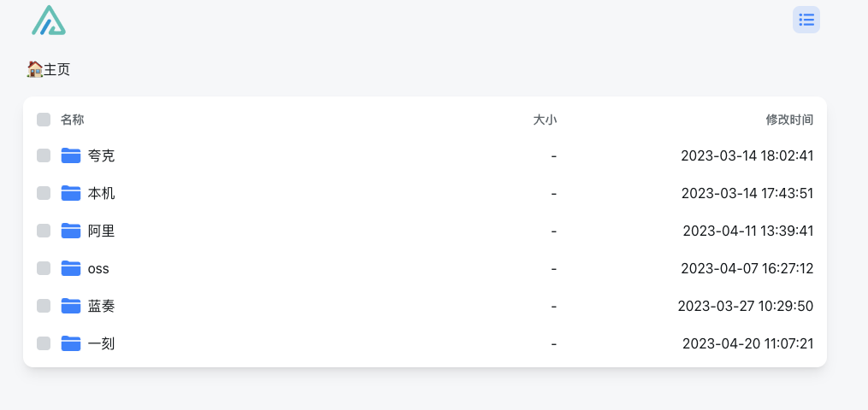Click the 一刻 folder icon

pos(71,343)
